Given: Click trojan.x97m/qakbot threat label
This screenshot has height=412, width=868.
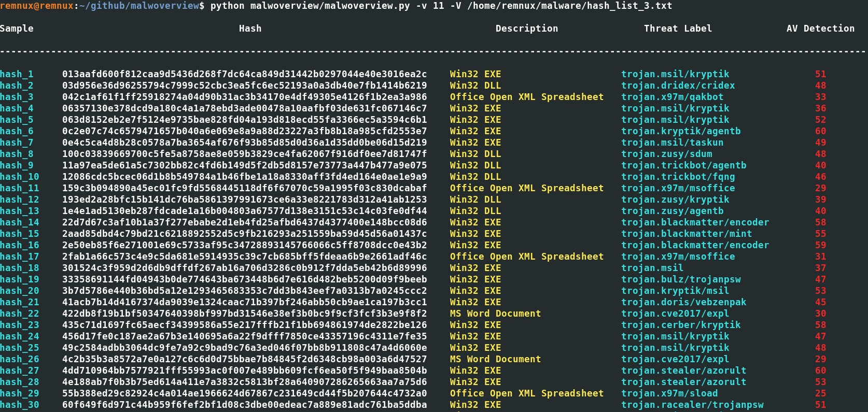Looking at the screenshot, I should click(x=673, y=97).
